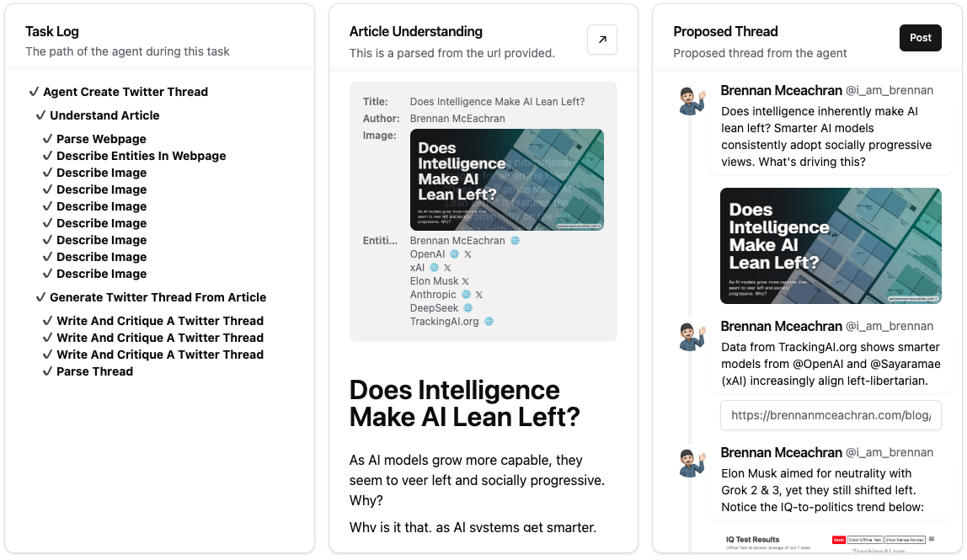Open Anthropic's X profile icon

[x=479, y=295]
